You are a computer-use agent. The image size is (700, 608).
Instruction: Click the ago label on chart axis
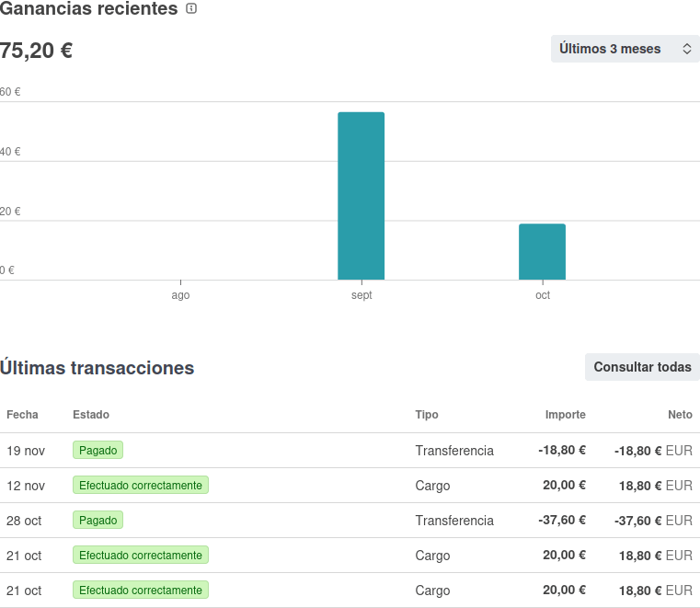tap(180, 295)
